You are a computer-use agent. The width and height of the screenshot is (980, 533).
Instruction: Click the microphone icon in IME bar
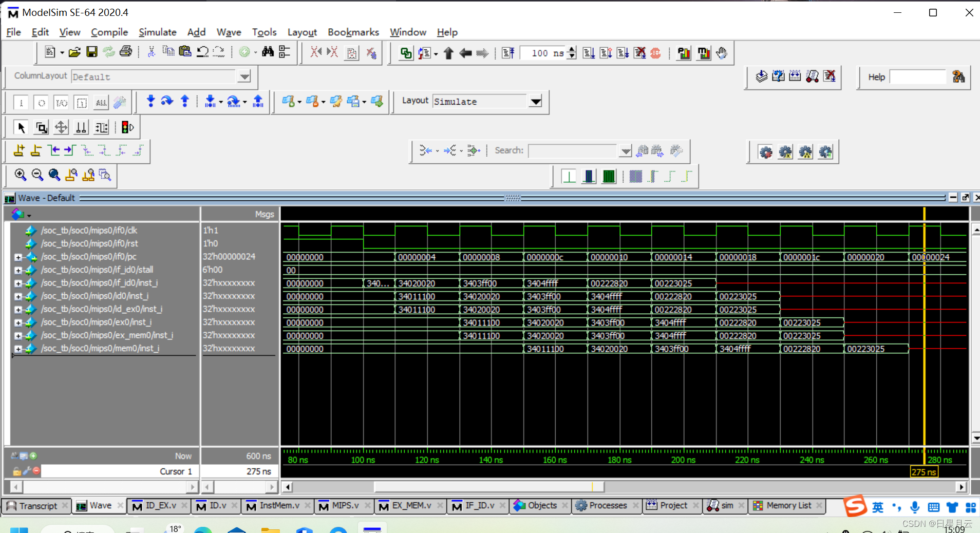point(915,507)
